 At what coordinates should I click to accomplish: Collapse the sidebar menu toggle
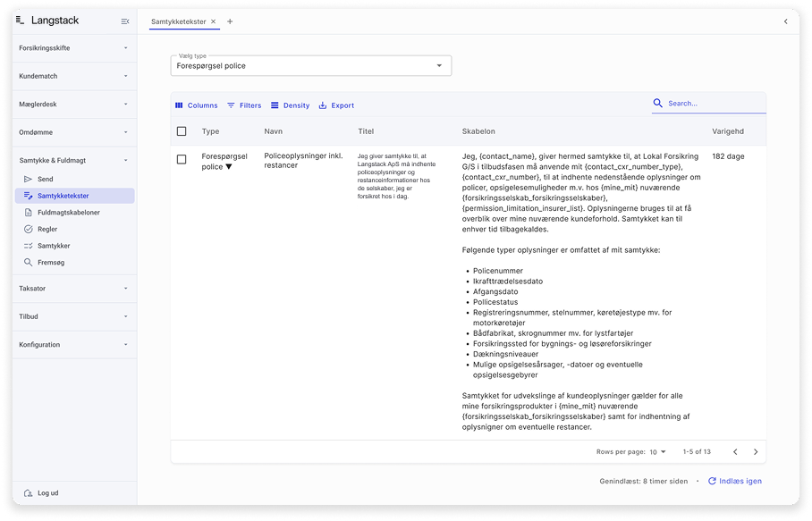click(x=125, y=21)
